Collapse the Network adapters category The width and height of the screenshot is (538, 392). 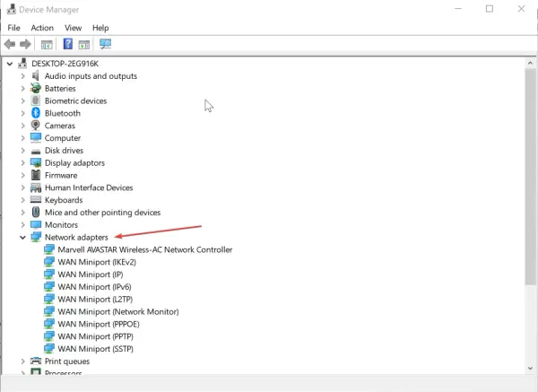(22, 237)
